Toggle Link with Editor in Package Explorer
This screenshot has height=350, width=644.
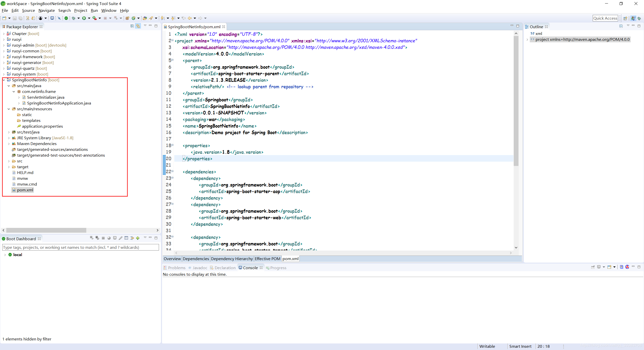[x=138, y=26]
